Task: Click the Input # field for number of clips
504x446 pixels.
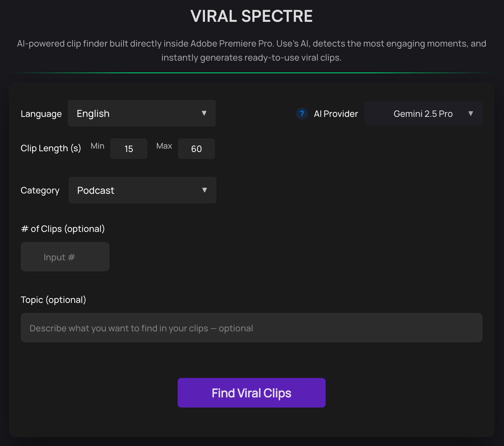Action: coord(65,257)
